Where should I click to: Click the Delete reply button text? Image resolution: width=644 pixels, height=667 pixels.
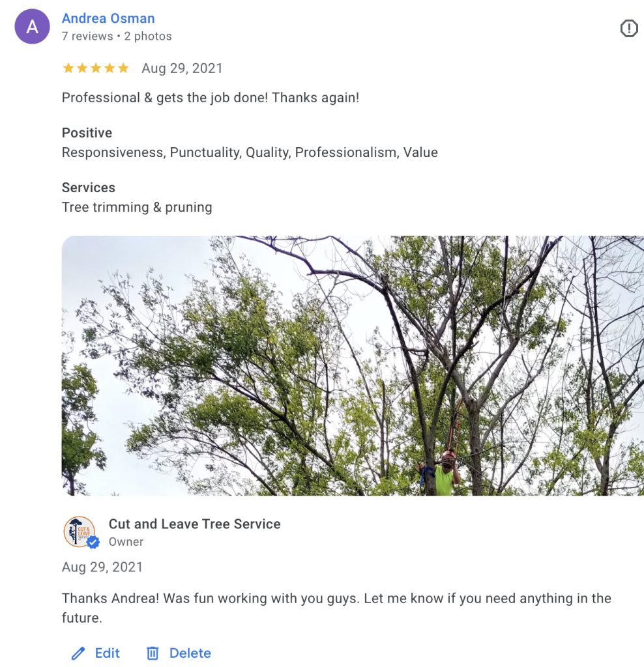190,653
